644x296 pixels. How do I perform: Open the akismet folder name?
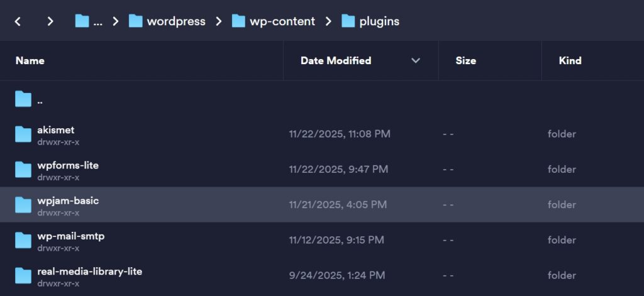tap(56, 130)
